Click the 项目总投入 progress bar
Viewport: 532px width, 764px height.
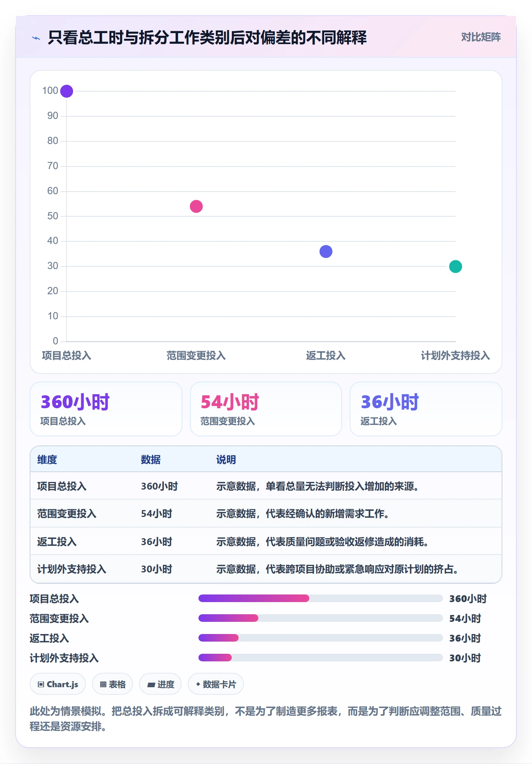coord(320,598)
